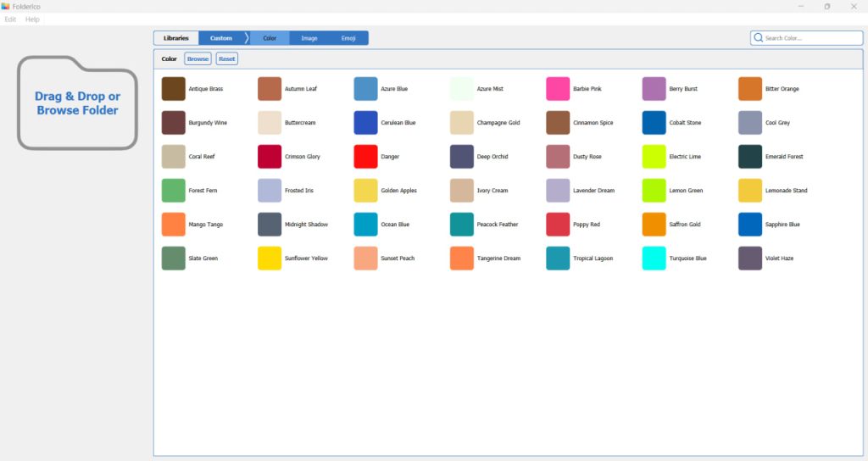Open the Emoji tab
The height and width of the screenshot is (461, 868).
click(349, 38)
